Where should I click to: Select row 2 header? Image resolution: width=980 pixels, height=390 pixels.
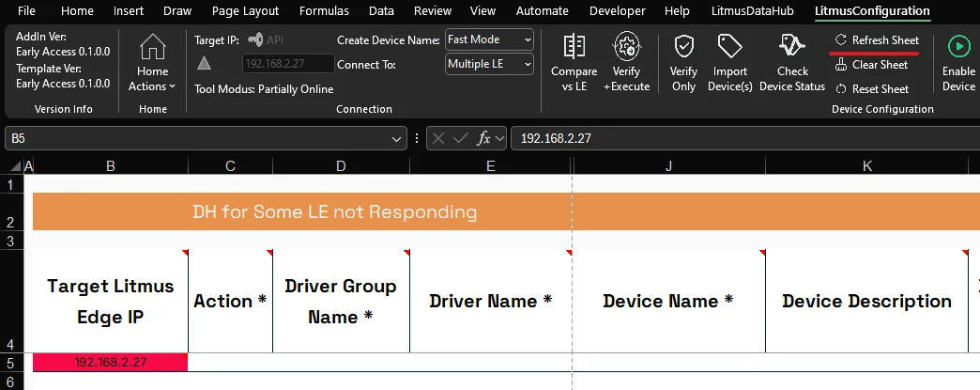[12, 212]
